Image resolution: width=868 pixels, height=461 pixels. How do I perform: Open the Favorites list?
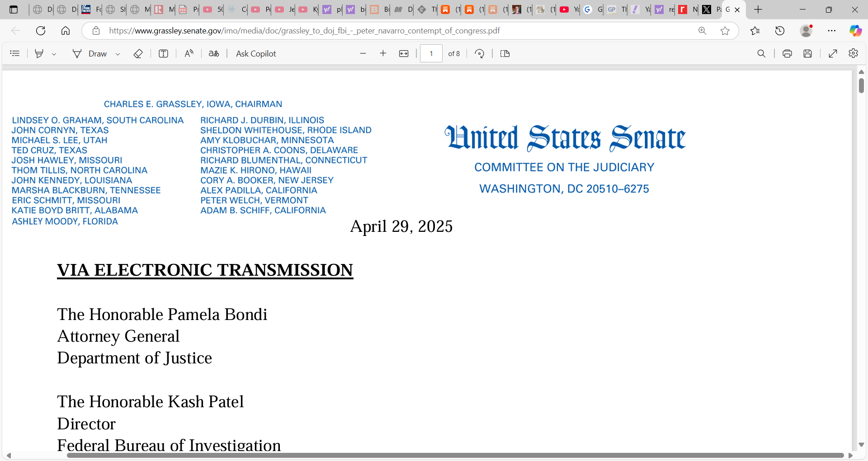point(755,31)
